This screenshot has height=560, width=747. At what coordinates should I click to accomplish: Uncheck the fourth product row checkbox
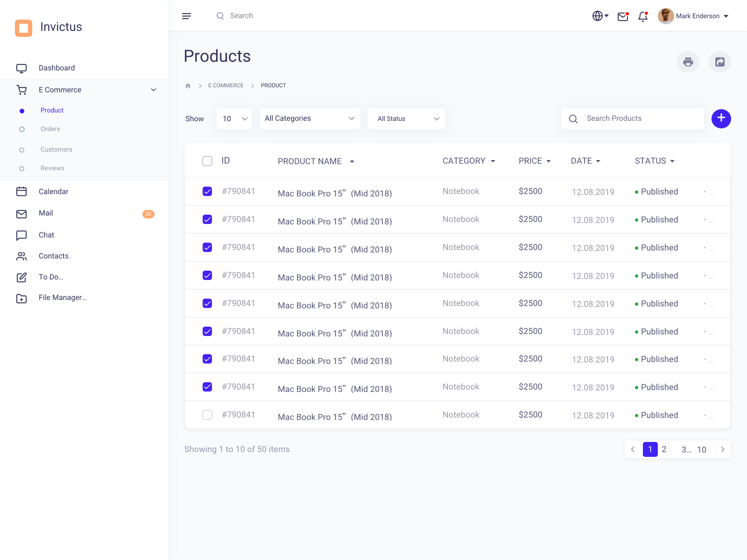click(x=207, y=275)
